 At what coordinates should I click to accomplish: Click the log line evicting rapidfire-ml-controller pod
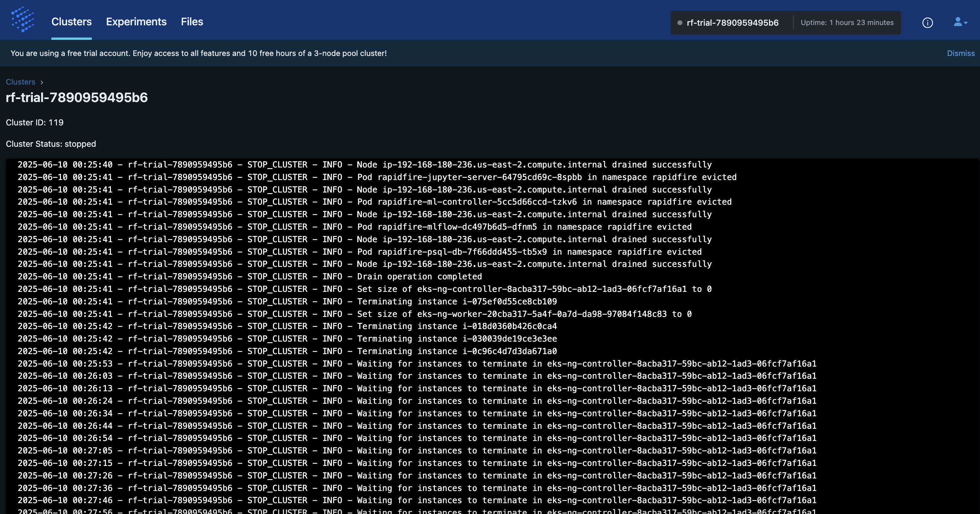[x=374, y=202]
